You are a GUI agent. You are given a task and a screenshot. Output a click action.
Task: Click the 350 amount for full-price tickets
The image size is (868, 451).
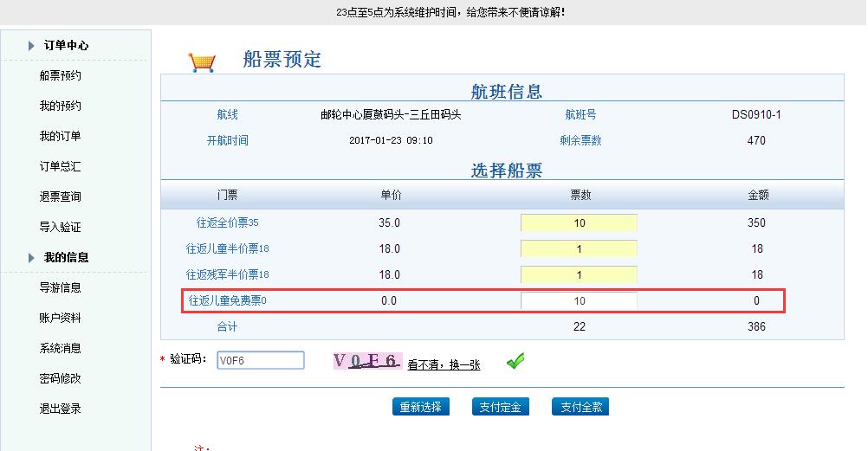click(757, 222)
